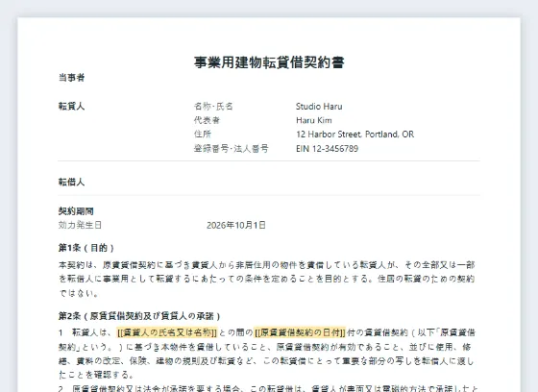
Task: Select the Studio Haru name value
Action: coord(319,106)
